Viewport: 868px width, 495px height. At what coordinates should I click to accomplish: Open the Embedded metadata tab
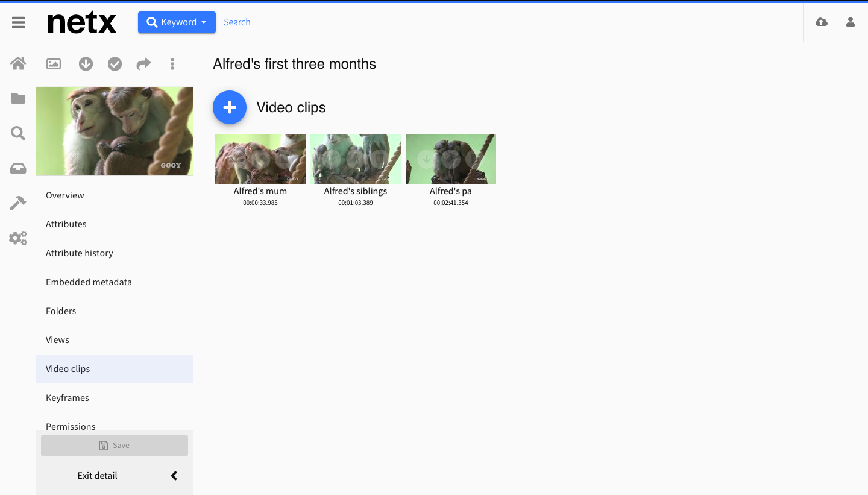(x=115, y=282)
